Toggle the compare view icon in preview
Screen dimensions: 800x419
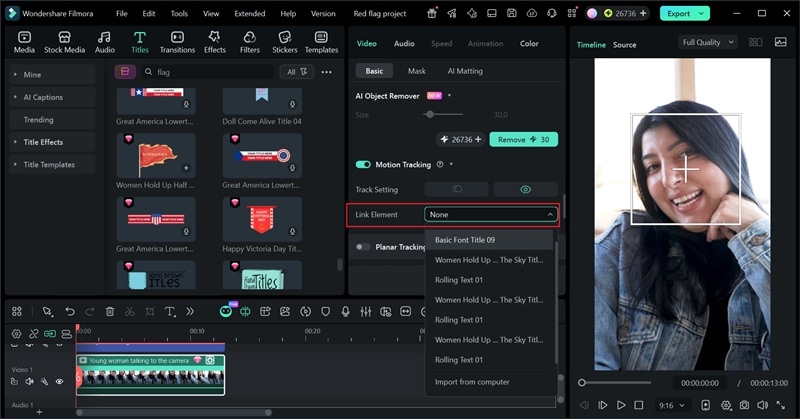(755, 42)
